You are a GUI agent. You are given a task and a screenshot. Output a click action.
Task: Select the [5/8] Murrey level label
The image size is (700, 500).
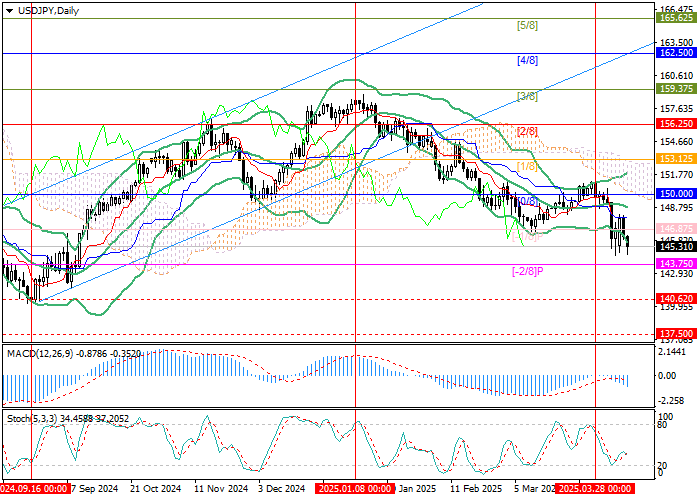coord(527,26)
